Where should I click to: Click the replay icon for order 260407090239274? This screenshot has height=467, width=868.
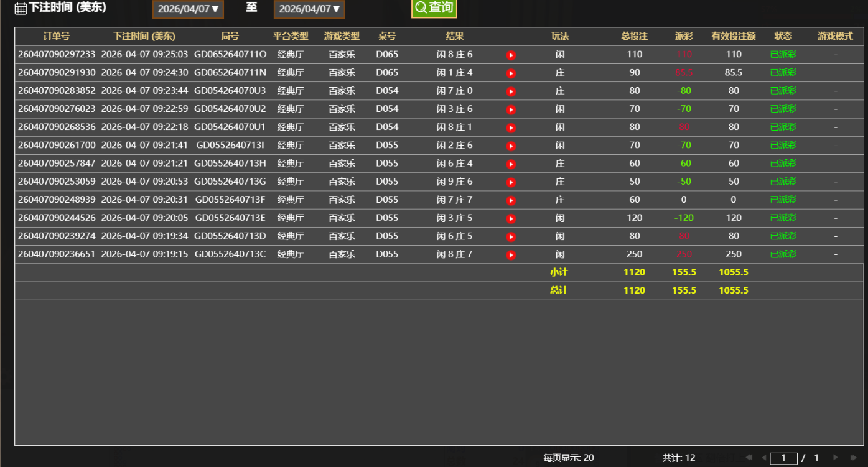(x=510, y=236)
